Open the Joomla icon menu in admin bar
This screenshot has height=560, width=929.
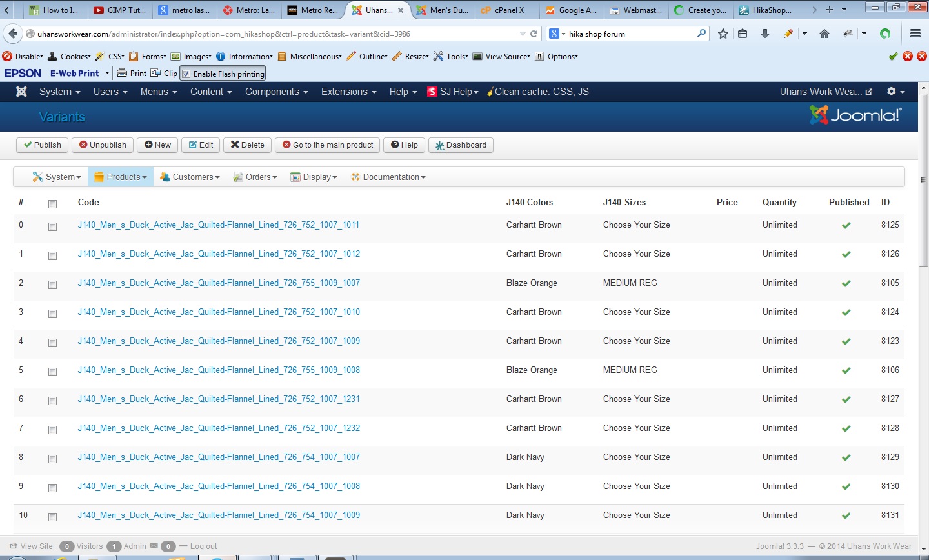click(21, 92)
